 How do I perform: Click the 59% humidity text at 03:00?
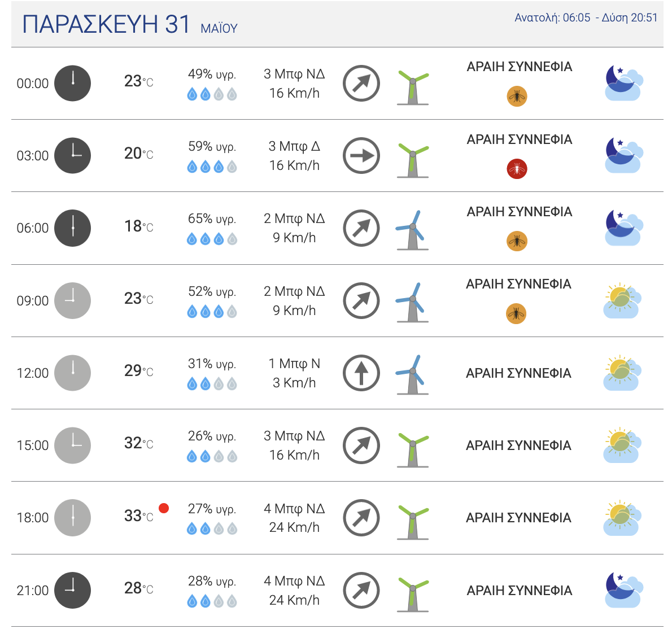pyautogui.click(x=212, y=147)
